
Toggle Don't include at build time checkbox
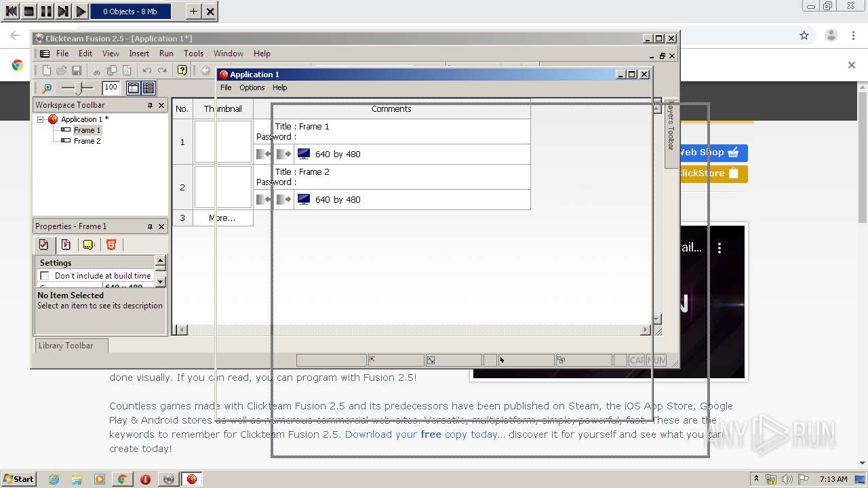click(x=45, y=276)
